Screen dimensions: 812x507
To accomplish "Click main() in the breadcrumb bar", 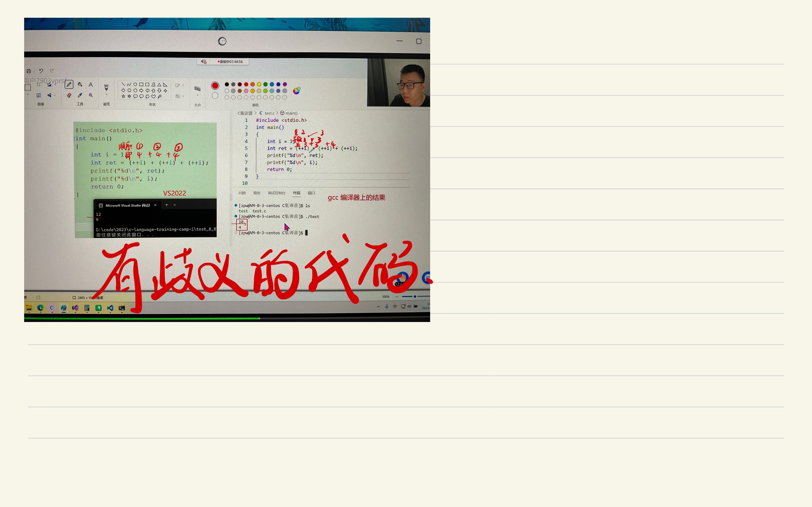I will (x=292, y=113).
